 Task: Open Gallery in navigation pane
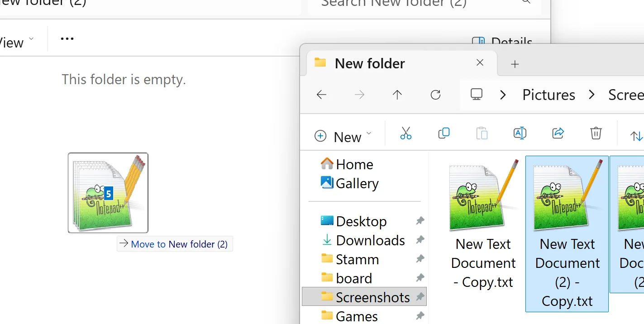(x=349, y=183)
